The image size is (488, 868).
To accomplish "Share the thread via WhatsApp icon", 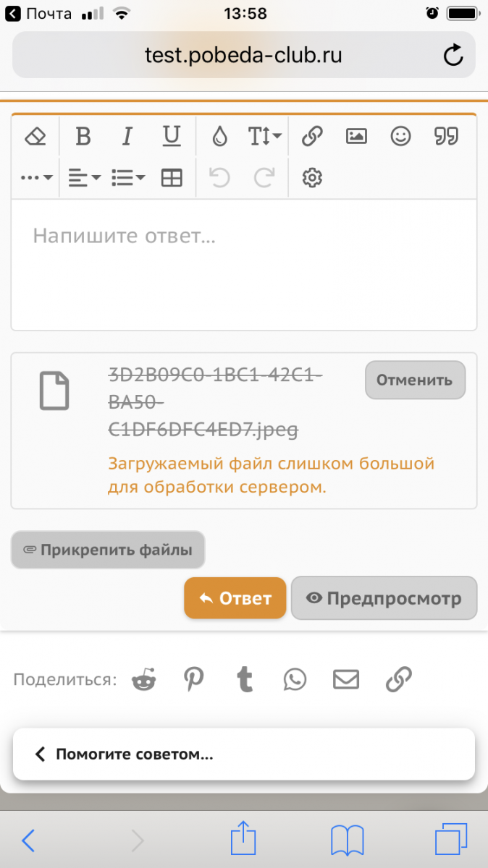I will point(295,679).
